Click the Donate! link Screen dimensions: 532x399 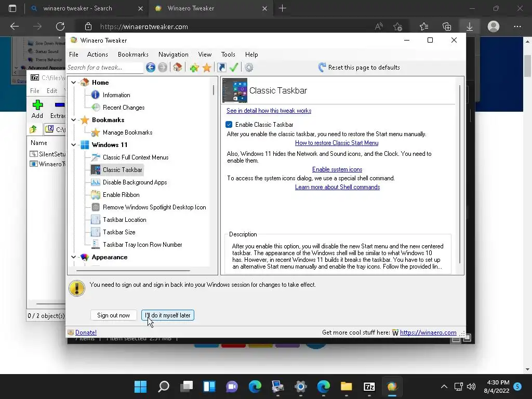(86, 332)
